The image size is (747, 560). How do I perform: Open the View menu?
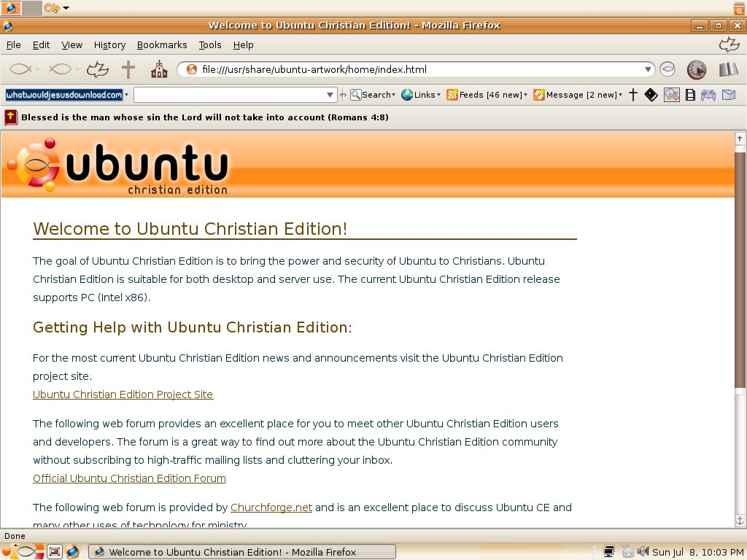[72, 44]
